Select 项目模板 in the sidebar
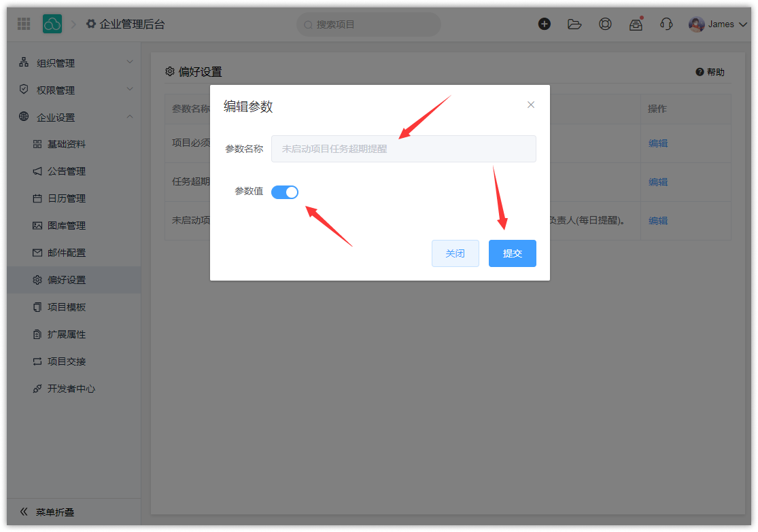The width and height of the screenshot is (758, 532). coord(67,307)
